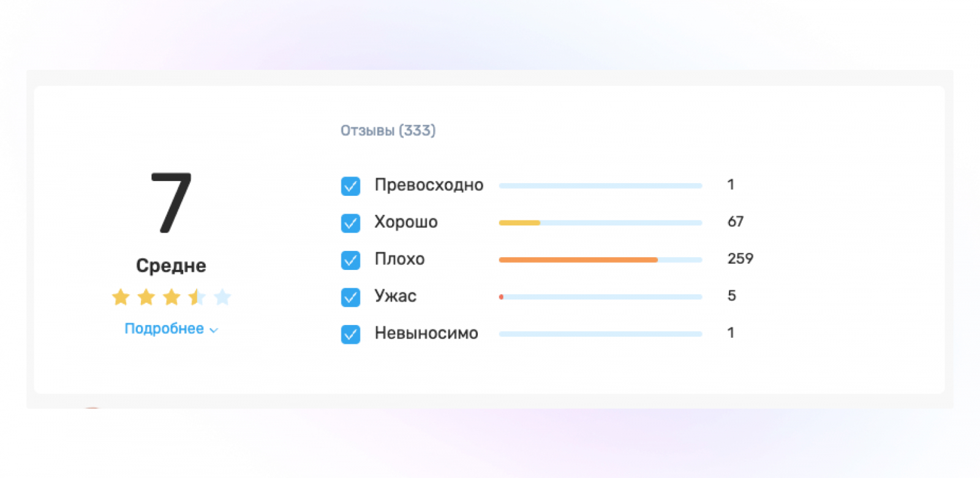Click the yellow Хорошо rating bar
The image size is (980, 478).
point(519,223)
